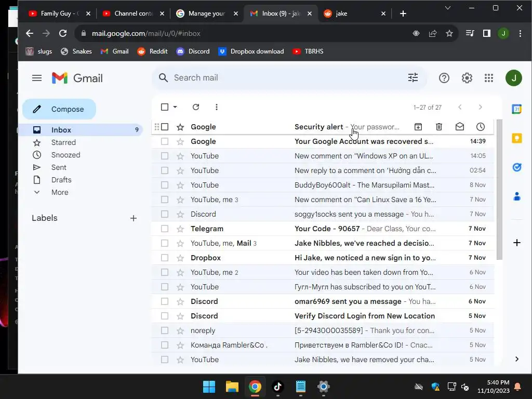The image size is (532, 399).
Task: Go to previous page of mail arrow
Action: coord(460,107)
